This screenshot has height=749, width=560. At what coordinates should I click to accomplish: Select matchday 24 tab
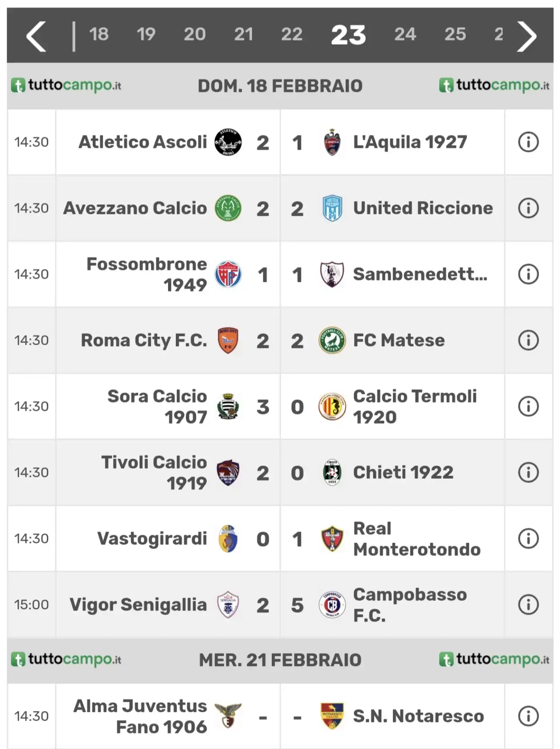(405, 34)
